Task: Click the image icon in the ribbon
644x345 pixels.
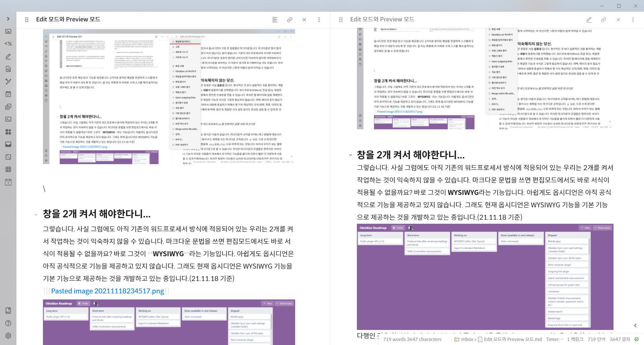Action: point(8,31)
